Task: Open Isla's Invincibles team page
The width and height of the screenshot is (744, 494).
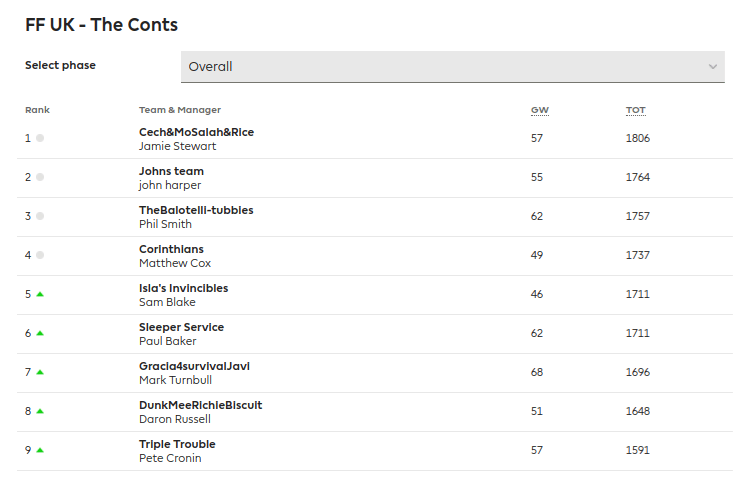Action: tap(183, 288)
